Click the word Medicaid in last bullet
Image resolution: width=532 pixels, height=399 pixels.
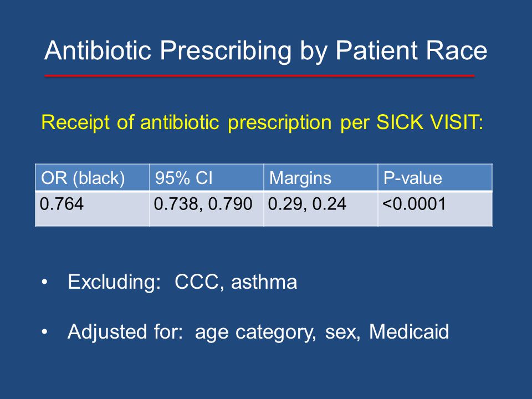point(409,331)
